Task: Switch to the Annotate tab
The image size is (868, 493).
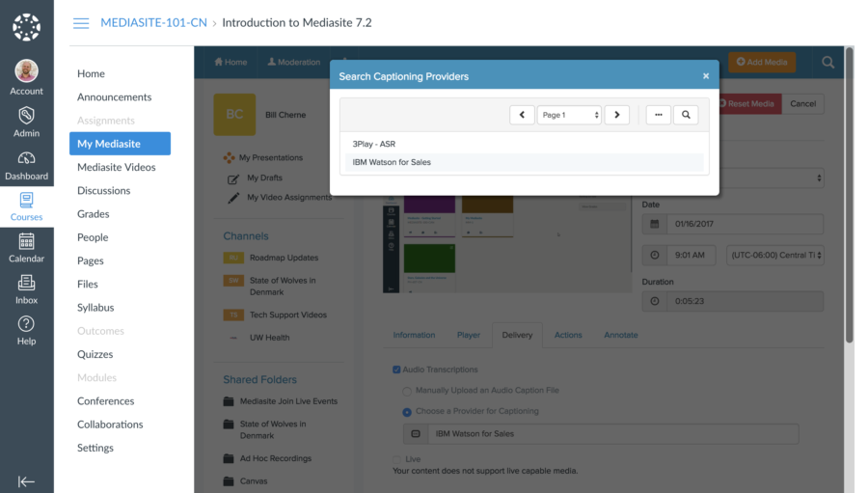Action: 620,335
